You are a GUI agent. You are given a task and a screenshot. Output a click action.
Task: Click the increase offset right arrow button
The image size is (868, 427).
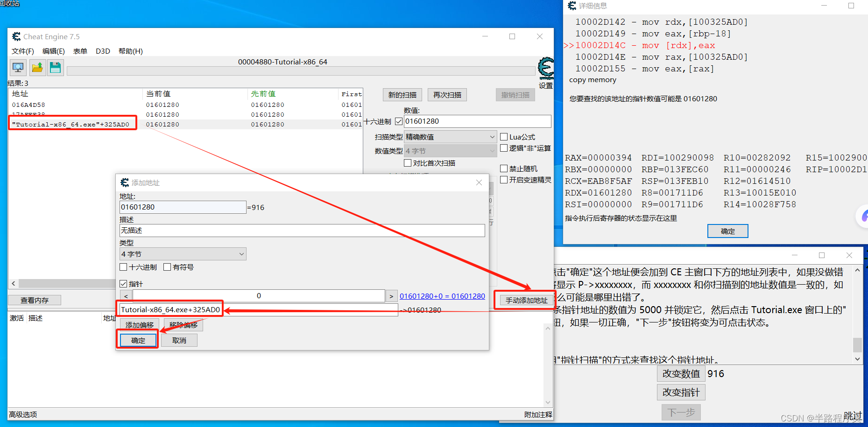391,296
